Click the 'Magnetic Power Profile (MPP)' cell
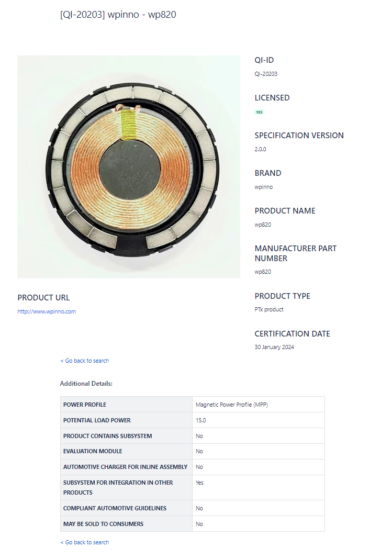 point(232,405)
